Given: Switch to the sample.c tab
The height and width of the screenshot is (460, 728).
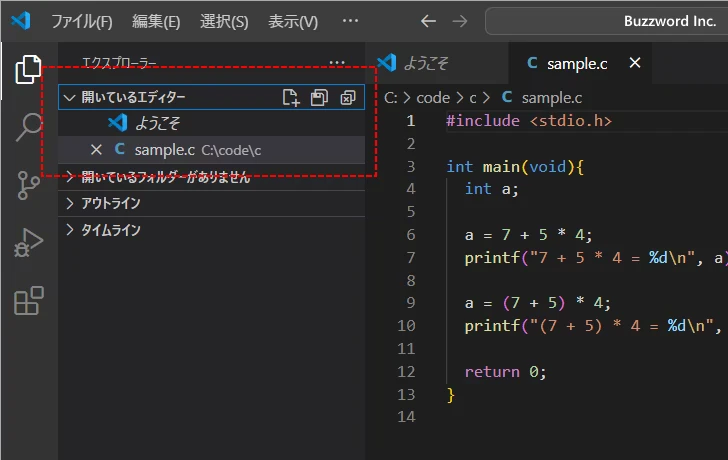Looking at the screenshot, I should click(577, 64).
